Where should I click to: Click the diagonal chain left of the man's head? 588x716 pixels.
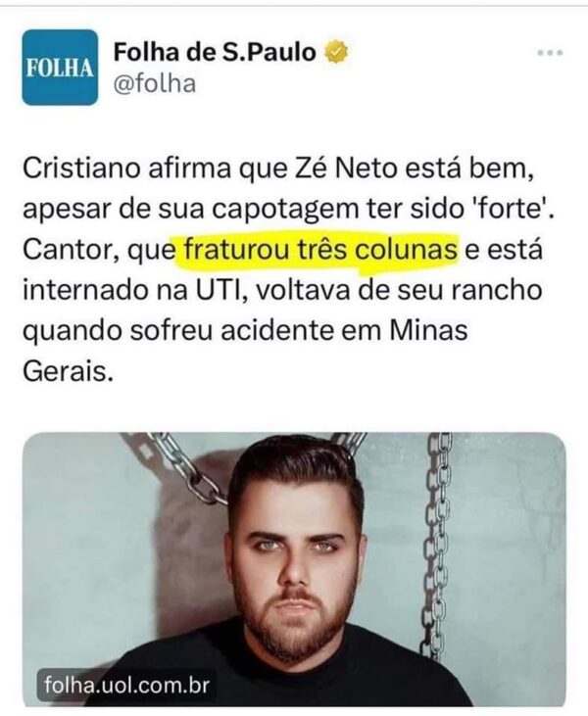(182, 469)
